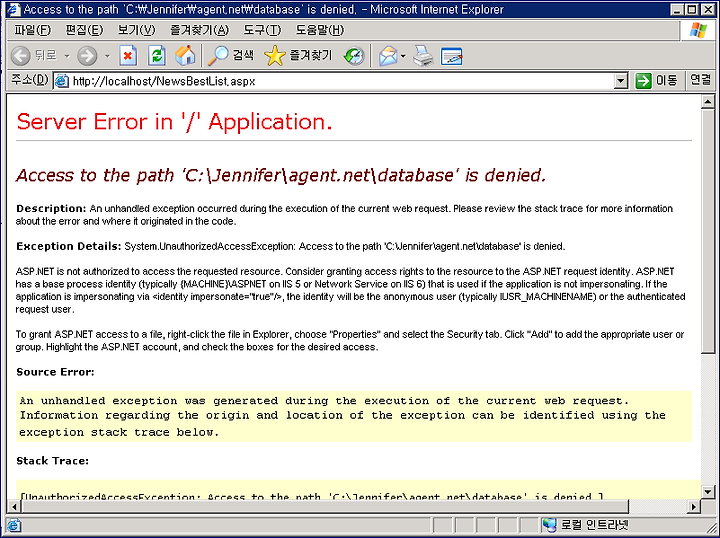This screenshot has height=538, width=720.
Task: Open the 보기(V) menu
Action: coord(136,30)
